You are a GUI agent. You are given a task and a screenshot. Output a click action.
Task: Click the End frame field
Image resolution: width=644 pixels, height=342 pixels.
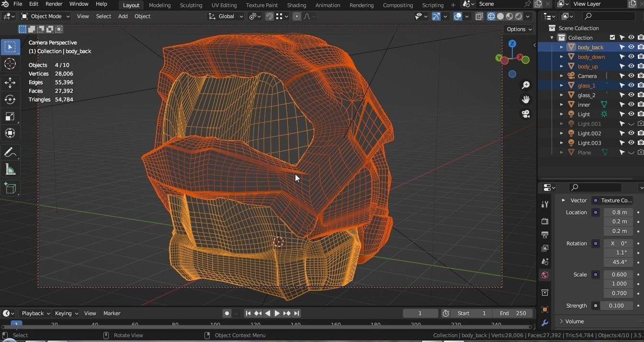[513, 313]
